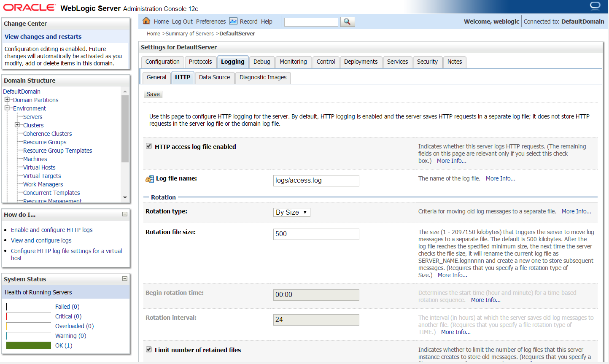Open the Monitoring tab

pyautogui.click(x=294, y=62)
